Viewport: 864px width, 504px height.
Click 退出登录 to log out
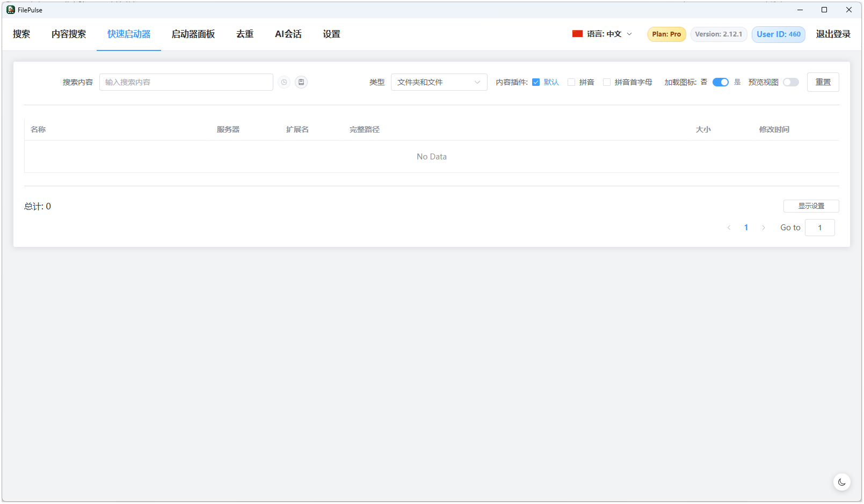click(833, 34)
